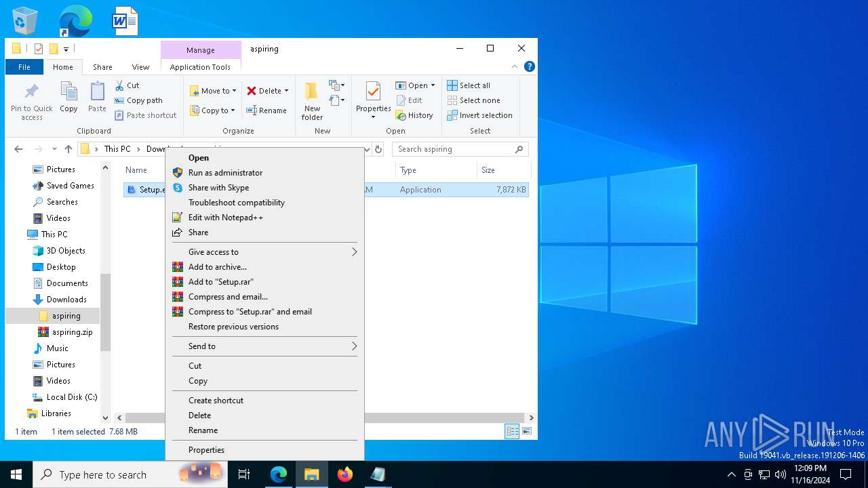Go up one folder level

point(68,149)
